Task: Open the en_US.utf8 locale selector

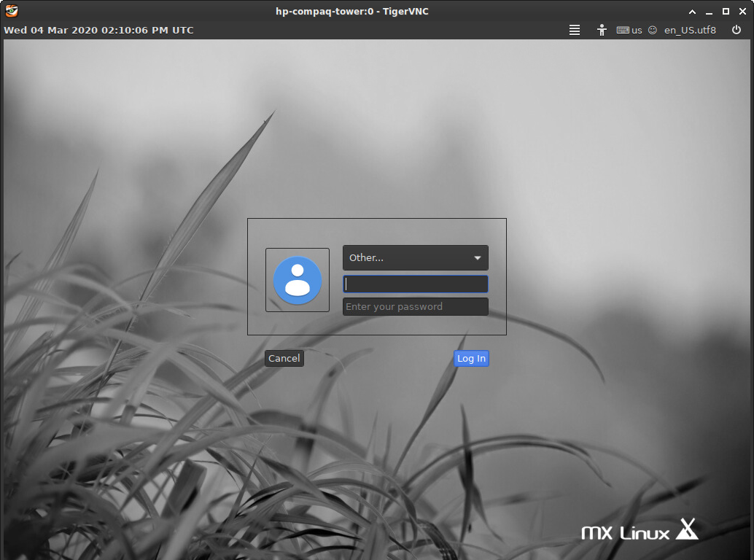Action: (690, 30)
